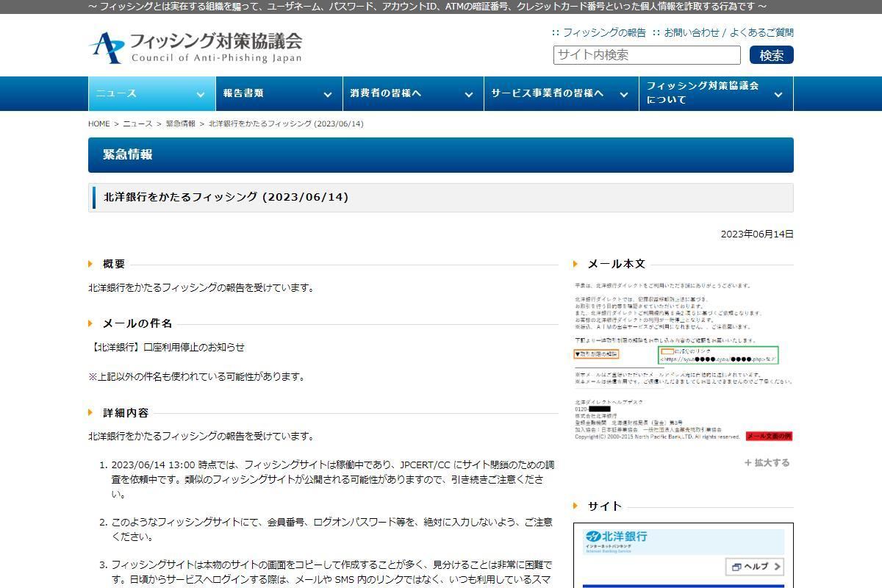Click the 緊急情報 section banner
Viewport: 882px width, 588px height.
tap(441, 155)
